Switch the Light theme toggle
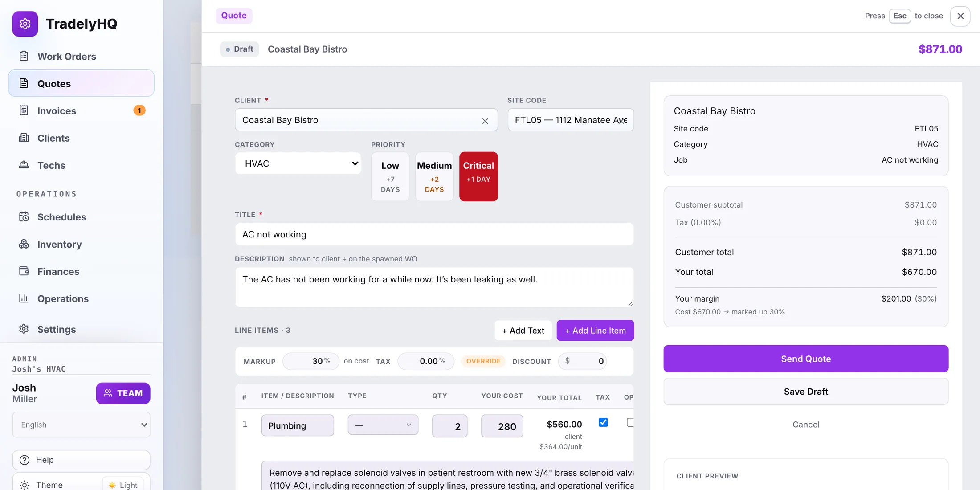This screenshot has width=980, height=490. (x=123, y=485)
